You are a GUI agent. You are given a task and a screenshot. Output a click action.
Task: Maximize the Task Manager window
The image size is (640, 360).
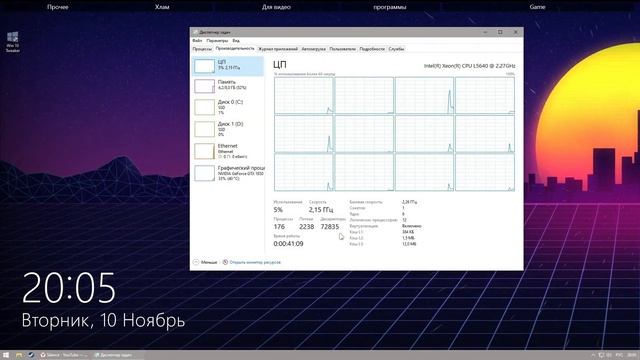tap(500, 32)
